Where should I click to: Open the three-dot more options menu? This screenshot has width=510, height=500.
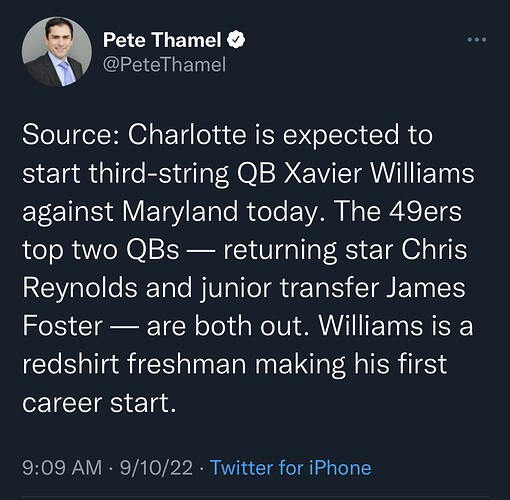coord(477,40)
